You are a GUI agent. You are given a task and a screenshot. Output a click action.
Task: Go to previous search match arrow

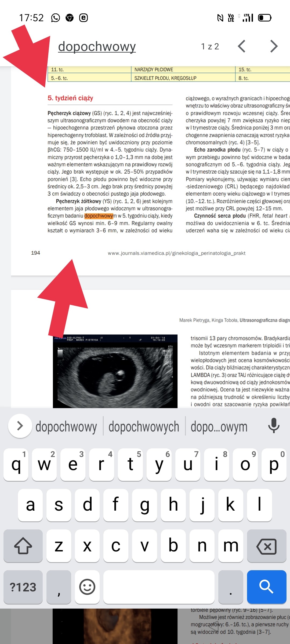click(242, 46)
